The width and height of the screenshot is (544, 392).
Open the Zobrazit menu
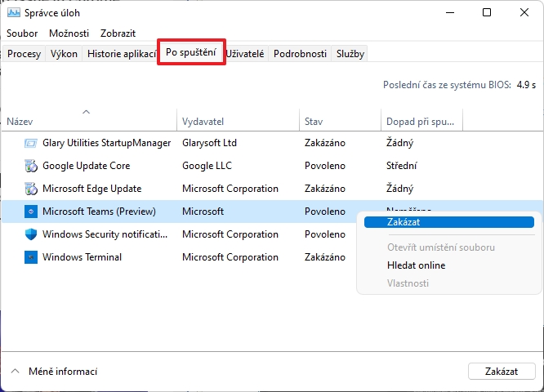point(118,33)
